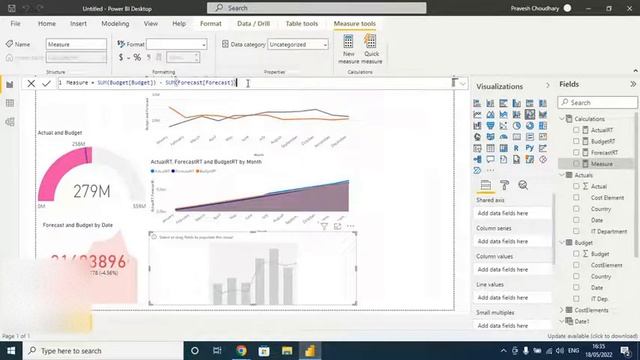Image resolution: width=640 pixels, height=360 pixels.
Task: Choose the area chart visual icon
Action: [x=490, y=115]
